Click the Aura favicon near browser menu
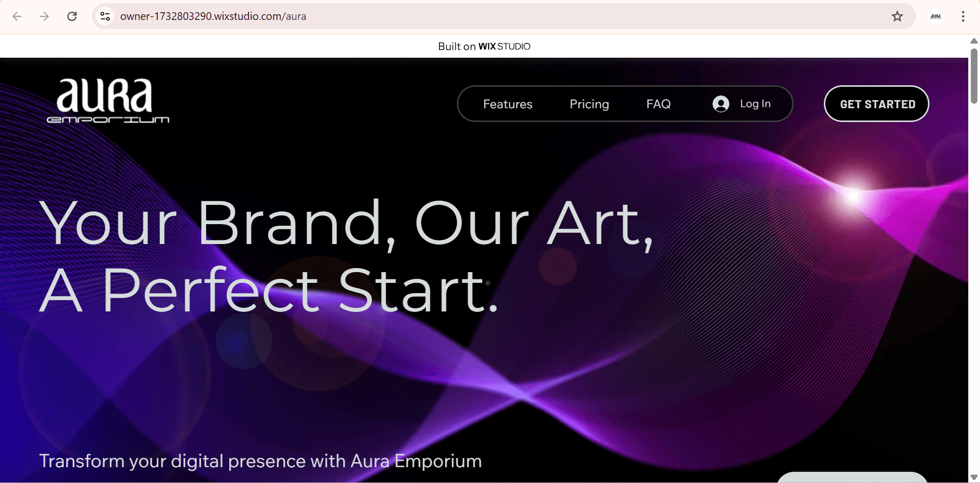Viewport: 980px width, 483px height. (x=936, y=16)
